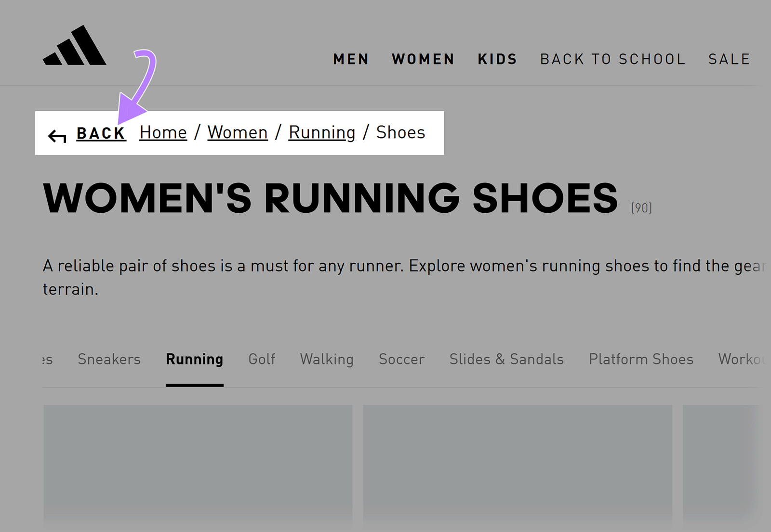Open the Slides & Sandals category

click(506, 359)
